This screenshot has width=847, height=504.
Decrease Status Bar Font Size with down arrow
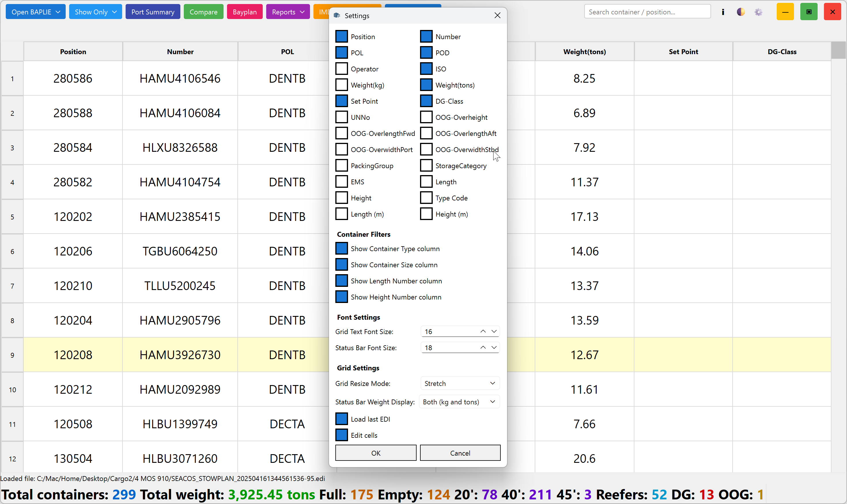(x=494, y=348)
